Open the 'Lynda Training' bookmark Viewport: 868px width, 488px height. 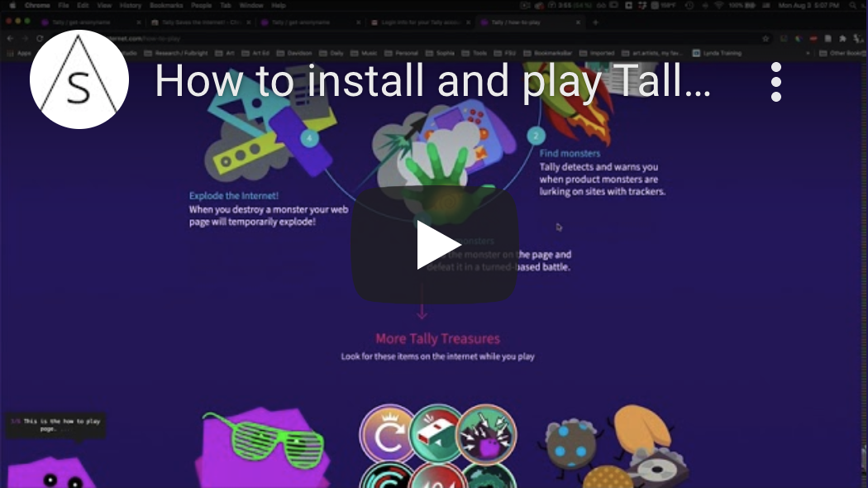pos(717,53)
